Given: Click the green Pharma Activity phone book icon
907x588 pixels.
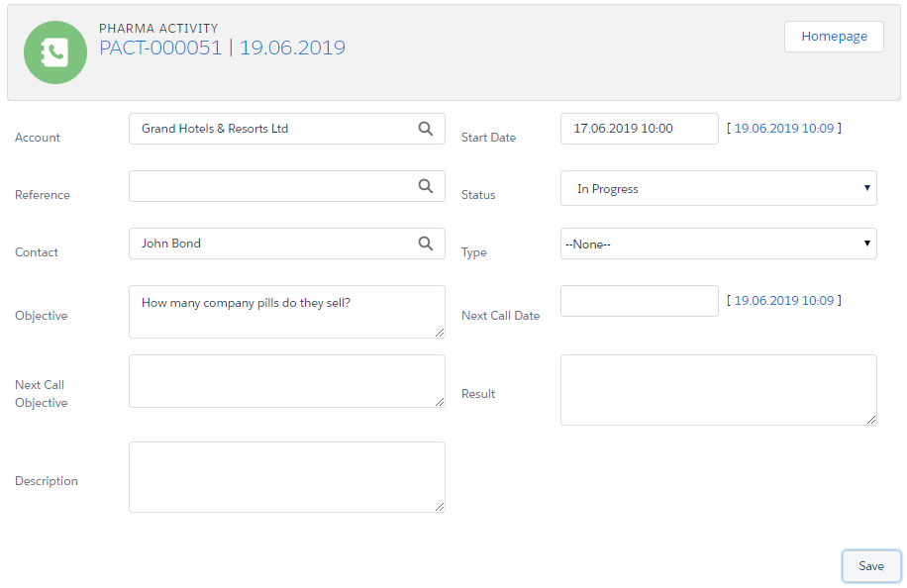Looking at the screenshot, I should [55, 52].
